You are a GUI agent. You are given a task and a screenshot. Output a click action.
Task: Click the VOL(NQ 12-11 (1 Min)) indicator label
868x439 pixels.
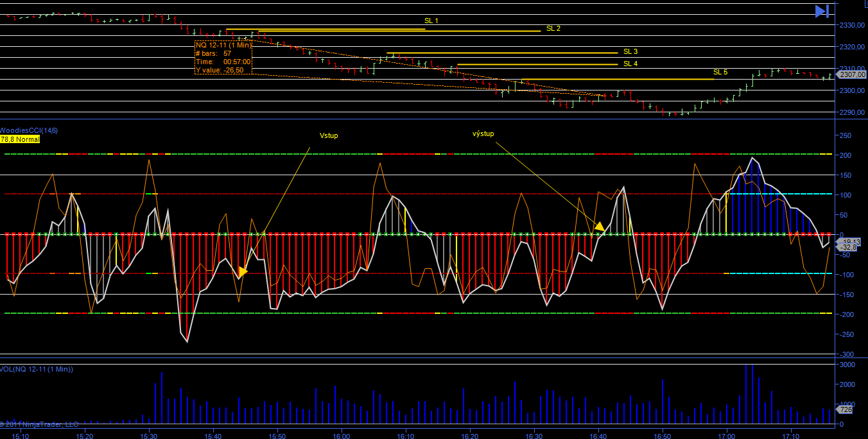(37, 369)
